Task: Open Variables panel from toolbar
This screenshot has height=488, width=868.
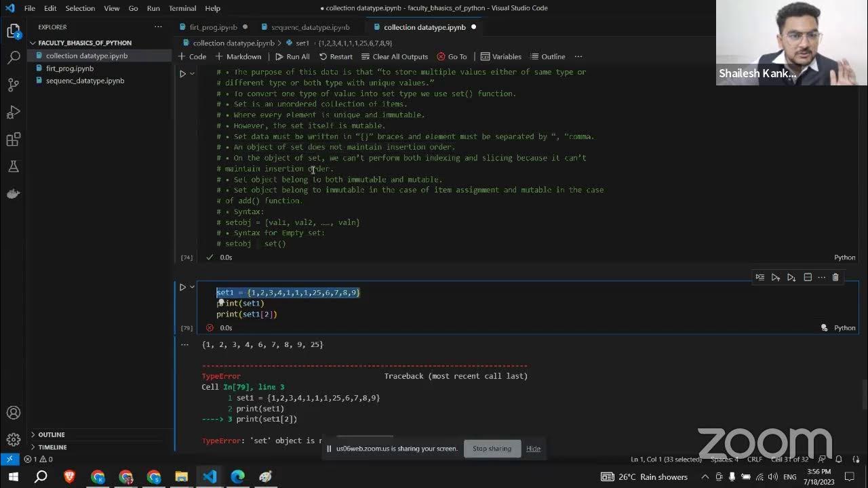Action: click(x=501, y=56)
